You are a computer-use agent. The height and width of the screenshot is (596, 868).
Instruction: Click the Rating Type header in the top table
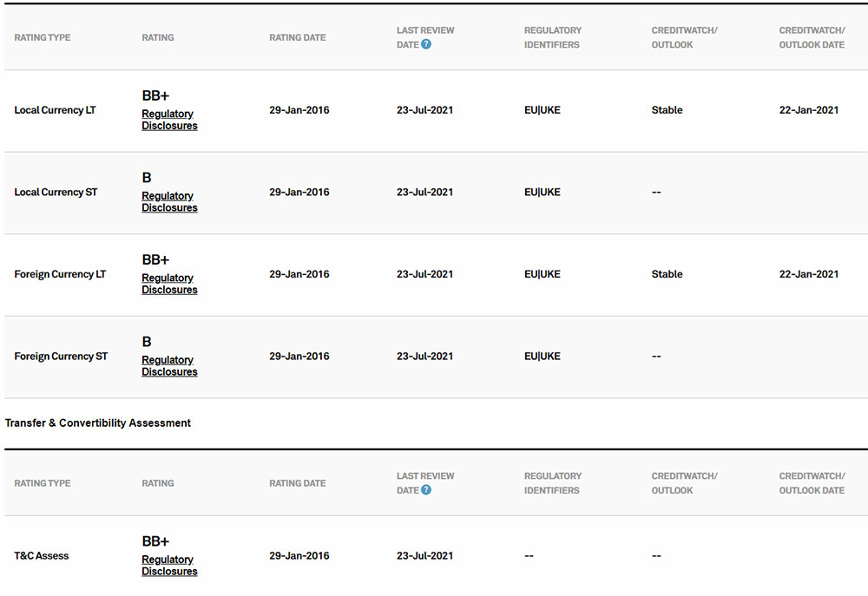(x=43, y=38)
